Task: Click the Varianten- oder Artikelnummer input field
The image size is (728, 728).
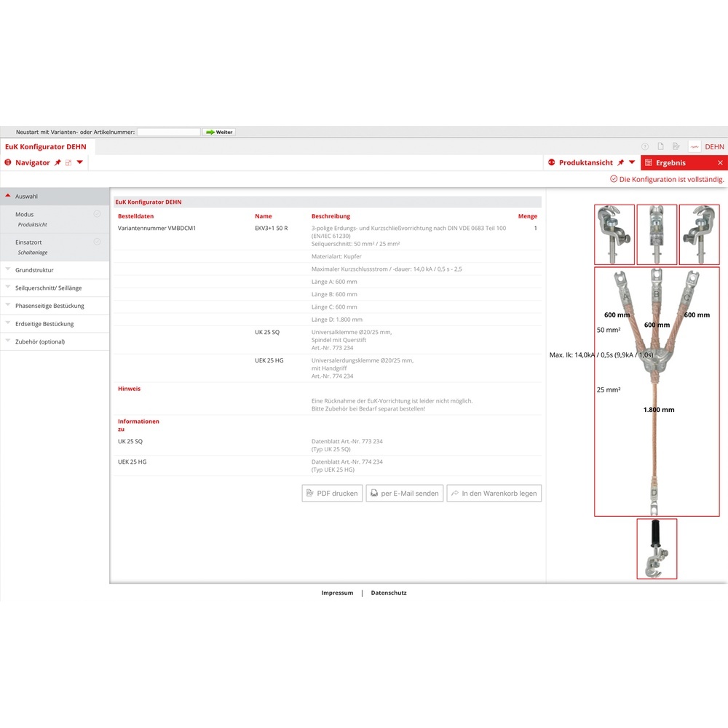Action: (x=168, y=132)
